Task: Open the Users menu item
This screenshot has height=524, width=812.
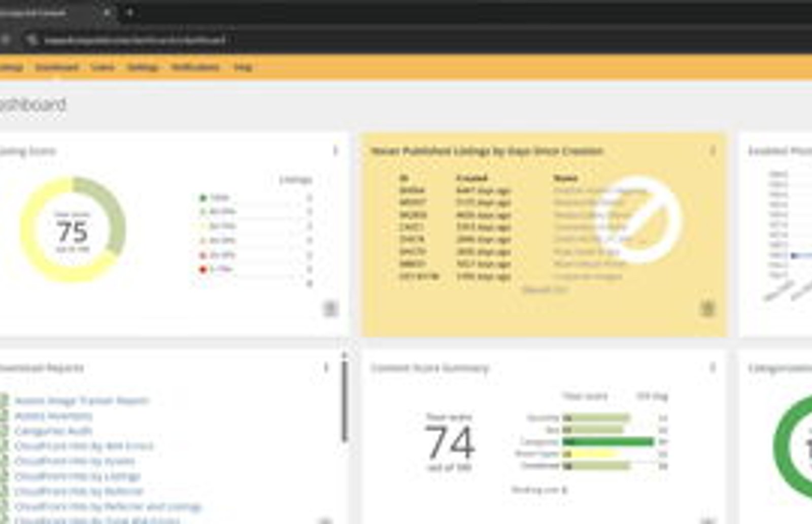Action: coord(103,67)
